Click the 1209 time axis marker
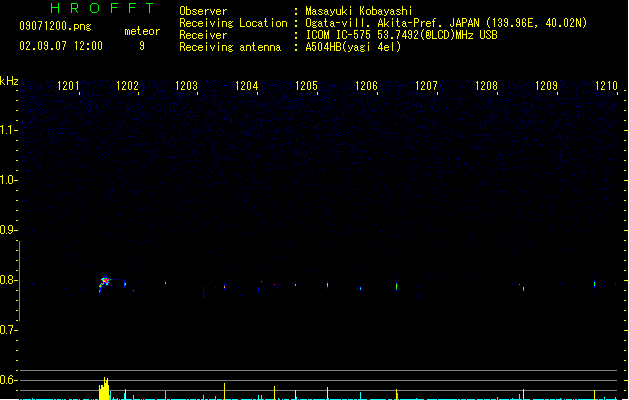The height and width of the screenshot is (400, 629). click(x=546, y=85)
